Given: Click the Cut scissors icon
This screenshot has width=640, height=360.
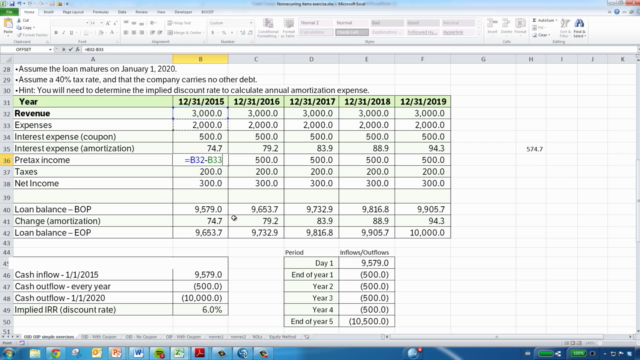Looking at the screenshot, I should pos(19,20).
